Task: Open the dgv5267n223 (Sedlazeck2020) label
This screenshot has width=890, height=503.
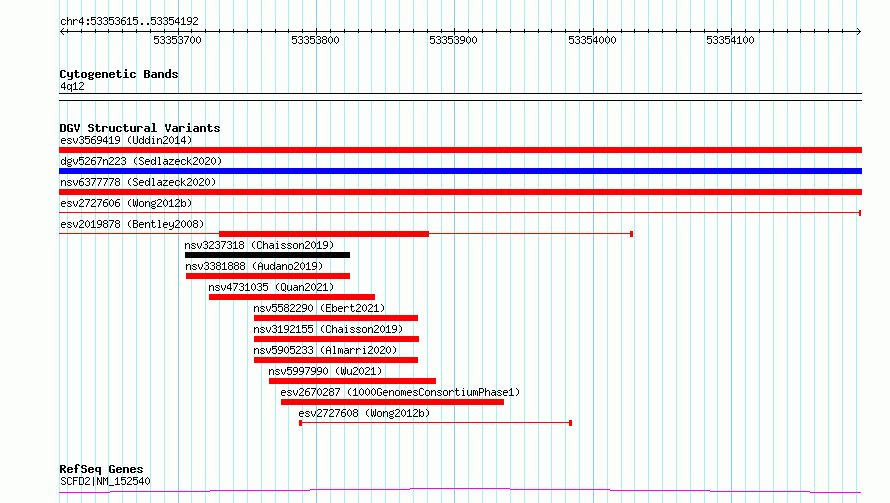Action: tap(141, 161)
